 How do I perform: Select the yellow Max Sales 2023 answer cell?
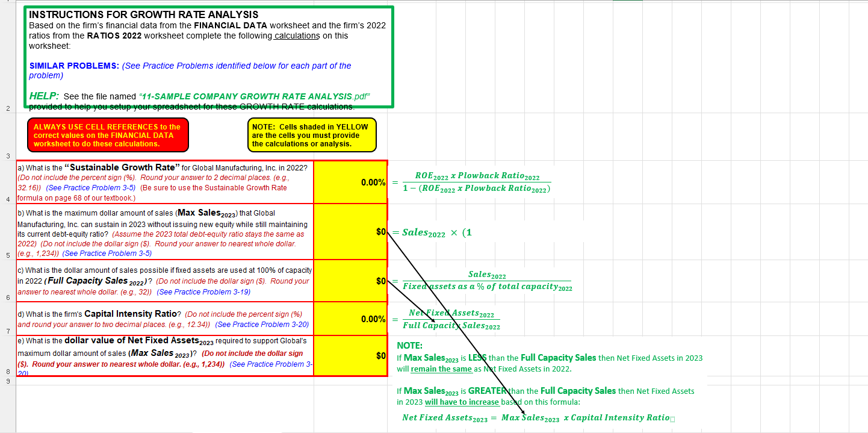(350, 232)
